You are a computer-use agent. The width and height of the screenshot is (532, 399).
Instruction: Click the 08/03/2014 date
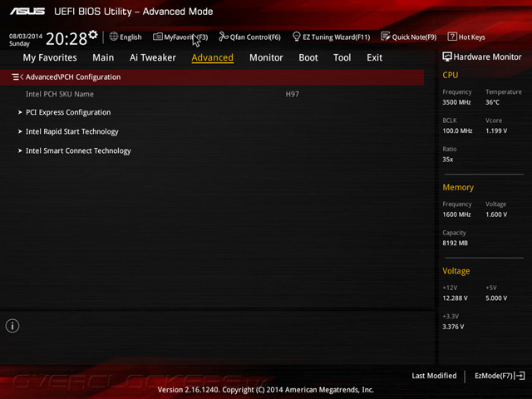point(26,36)
